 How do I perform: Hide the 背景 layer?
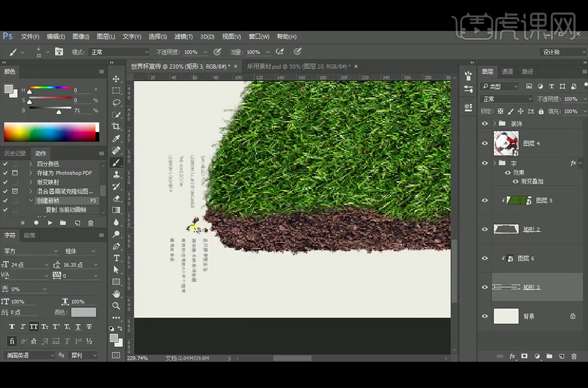click(485, 317)
